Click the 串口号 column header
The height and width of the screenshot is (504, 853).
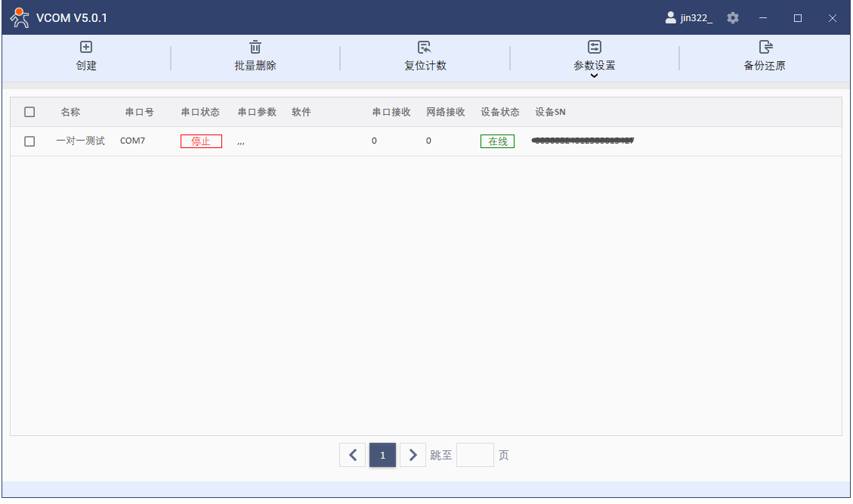click(139, 112)
